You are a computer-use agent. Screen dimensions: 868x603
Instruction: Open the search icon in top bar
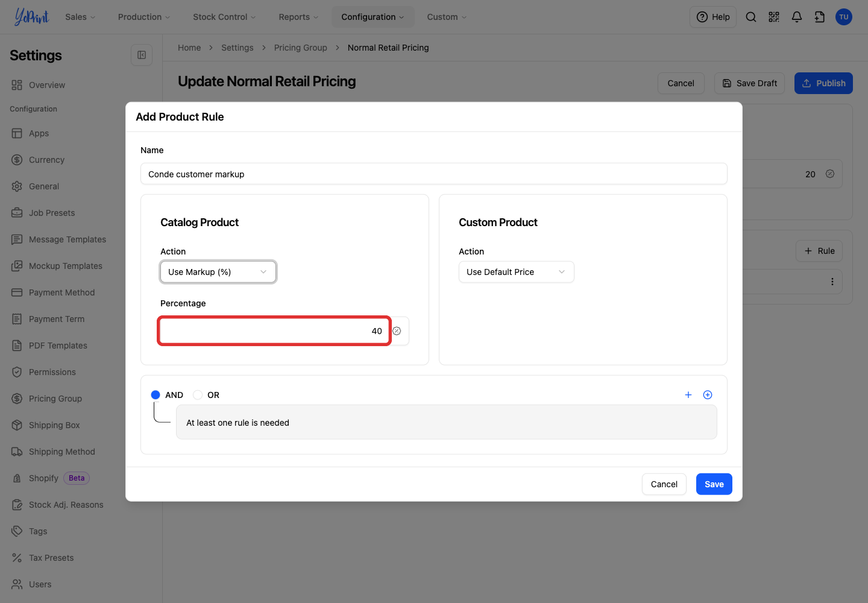751,17
